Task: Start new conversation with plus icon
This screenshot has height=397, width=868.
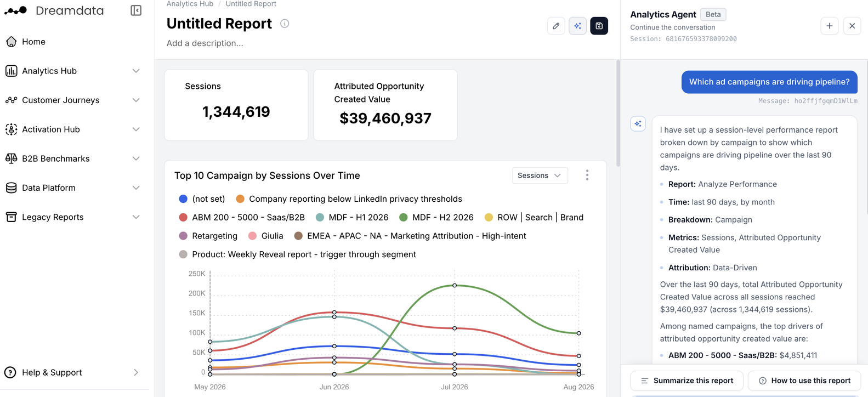Action: pyautogui.click(x=829, y=26)
